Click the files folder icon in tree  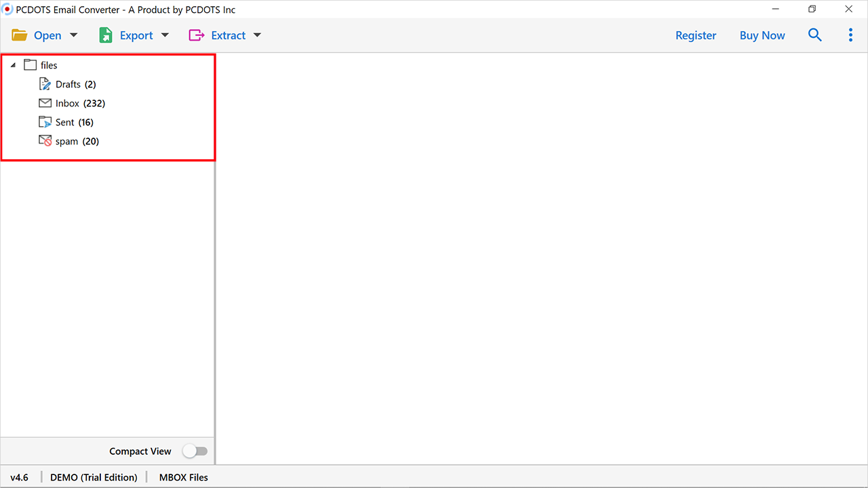(30, 65)
